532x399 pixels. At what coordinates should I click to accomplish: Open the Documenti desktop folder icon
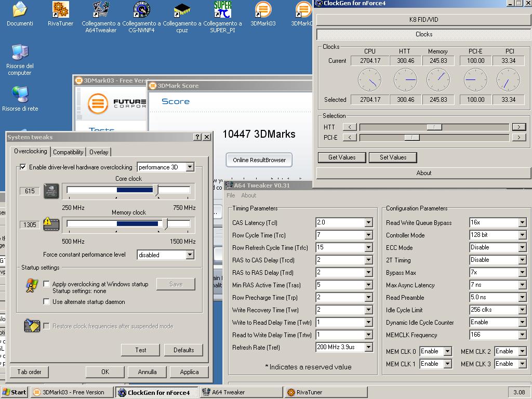tap(20, 9)
